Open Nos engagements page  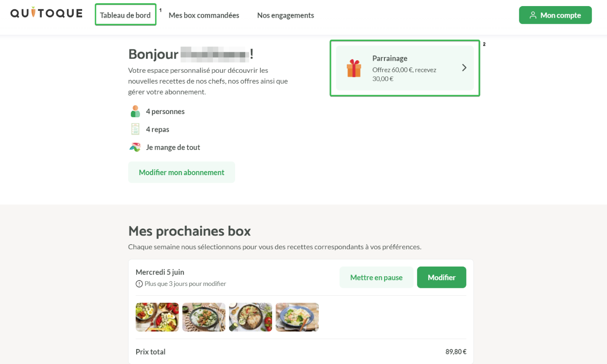[x=286, y=15]
